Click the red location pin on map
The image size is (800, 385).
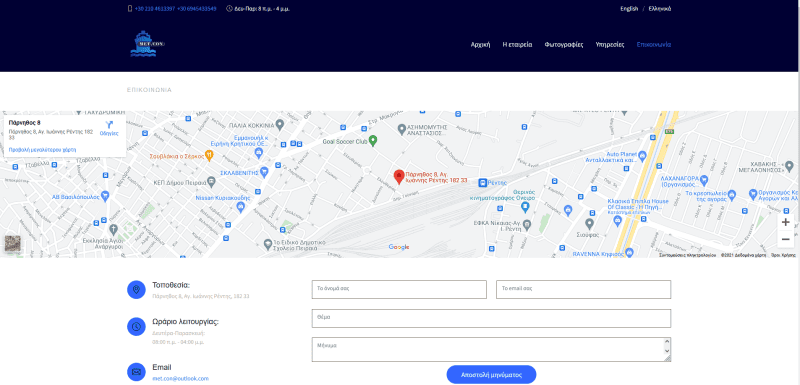point(399,177)
